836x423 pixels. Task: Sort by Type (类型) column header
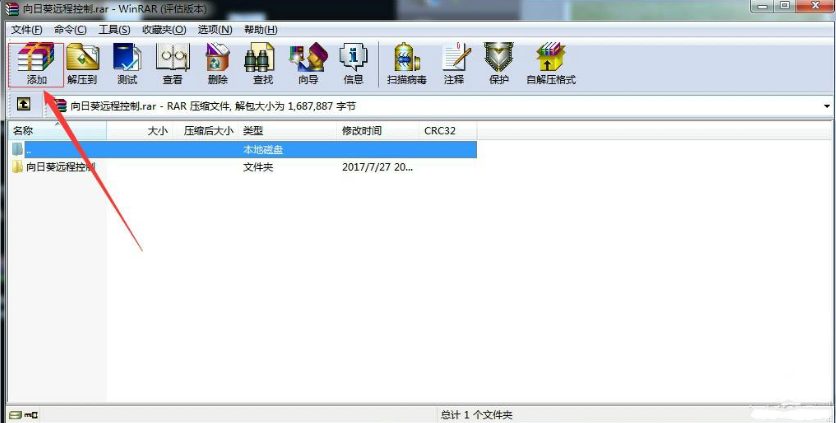pyautogui.click(x=288, y=131)
